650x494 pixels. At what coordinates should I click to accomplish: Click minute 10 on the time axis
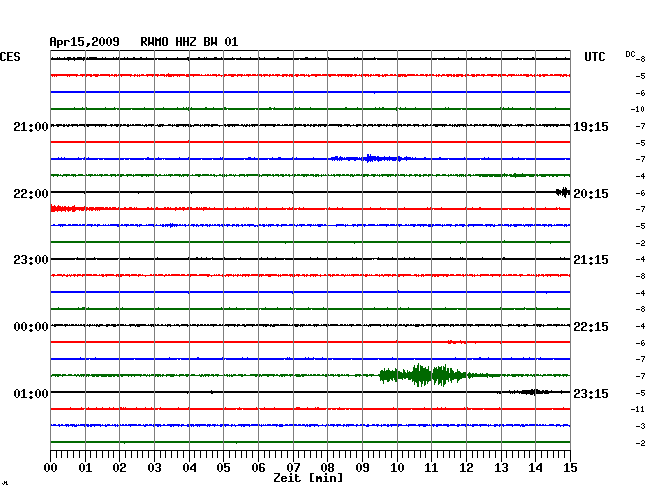tap(397, 468)
